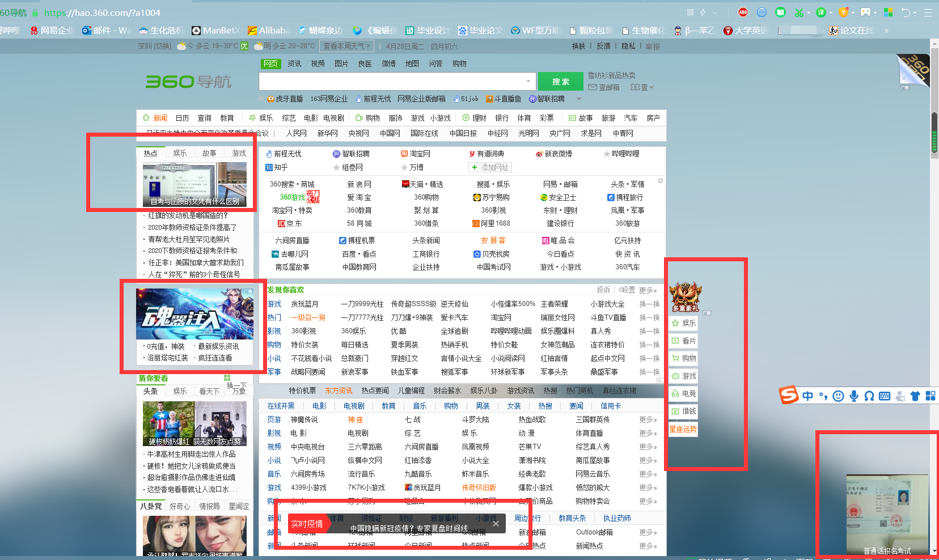Click the Sogou microphone voice input icon
This screenshot has height=560, width=939.
pos(854,396)
